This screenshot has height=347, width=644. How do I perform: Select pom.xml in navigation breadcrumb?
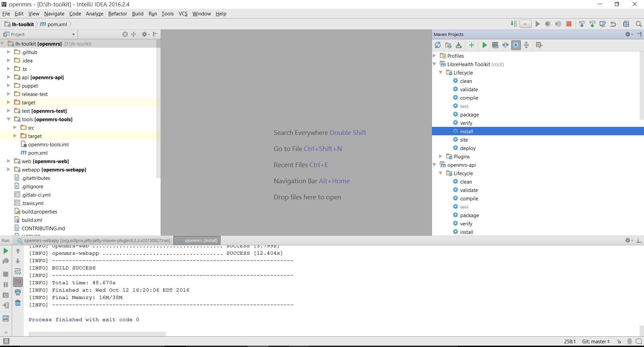[x=54, y=24]
